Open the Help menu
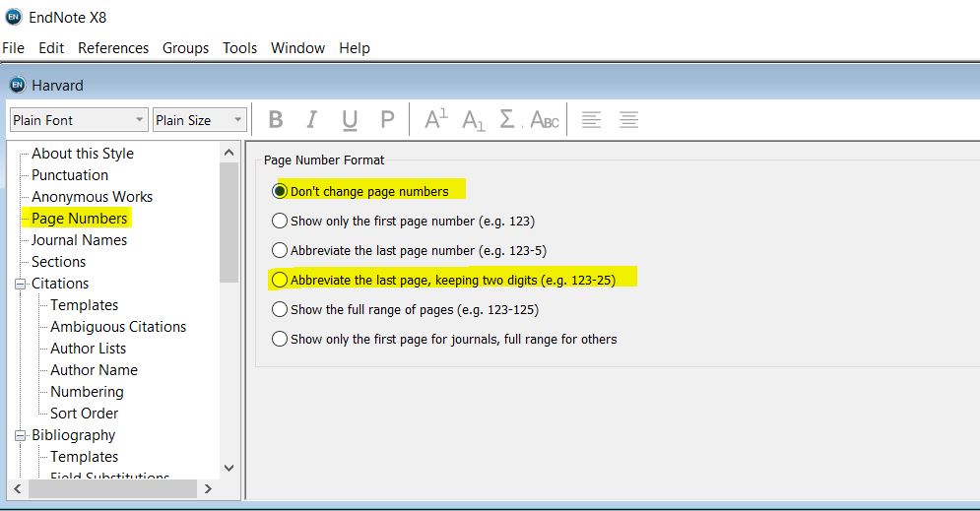This screenshot has width=980, height=511. click(x=355, y=48)
